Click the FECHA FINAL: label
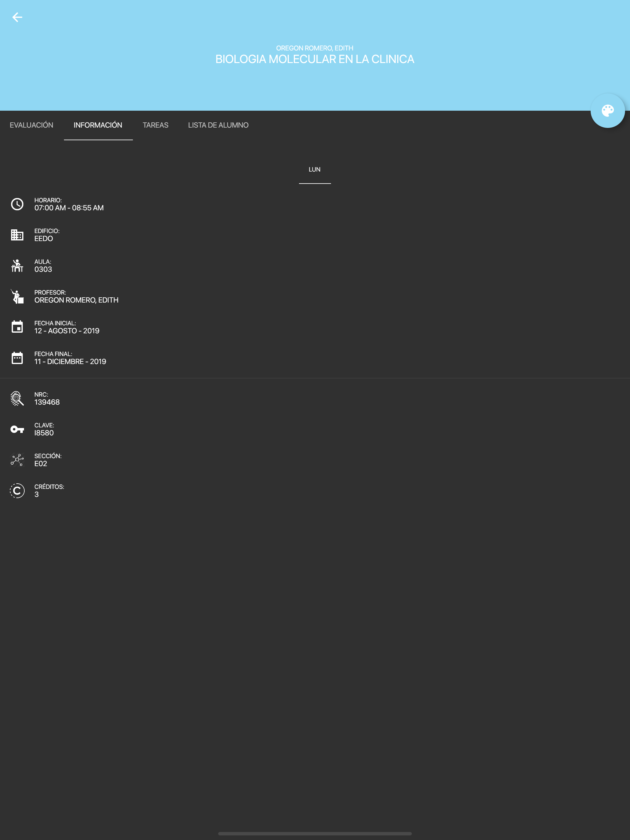 coord(53,354)
